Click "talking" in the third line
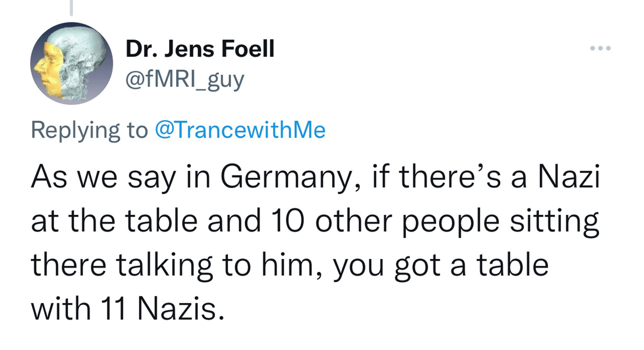The image size is (644, 350). coord(164,266)
